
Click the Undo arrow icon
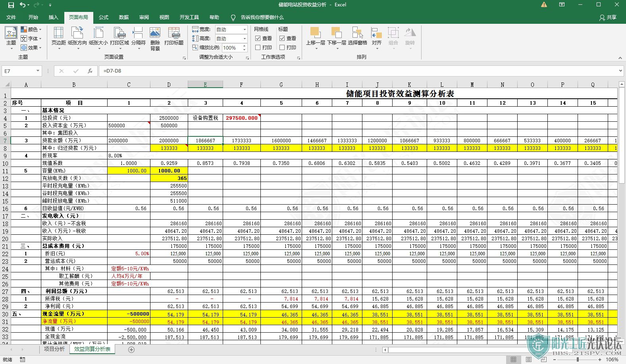(23, 5)
